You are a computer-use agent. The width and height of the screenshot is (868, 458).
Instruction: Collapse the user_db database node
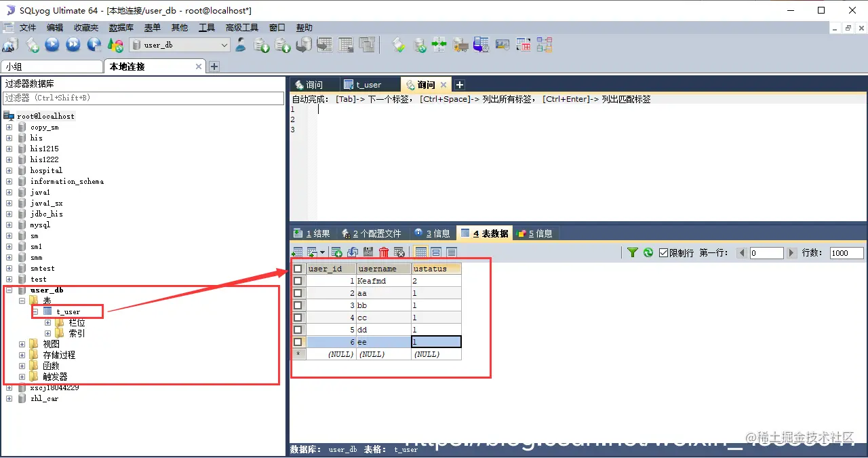pos(9,290)
